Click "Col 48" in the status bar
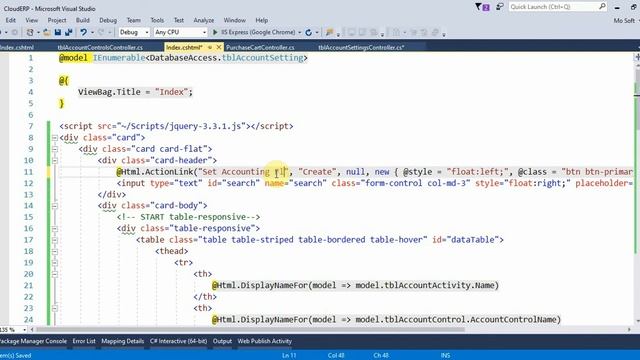The width and height of the screenshot is (640, 360). (x=336, y=356)
